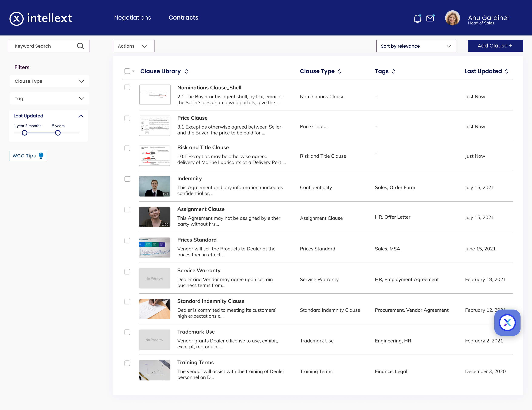The image size is (532, 410).
Task: Tick the Training Terms row checkbox
Action: click(127, 363)
